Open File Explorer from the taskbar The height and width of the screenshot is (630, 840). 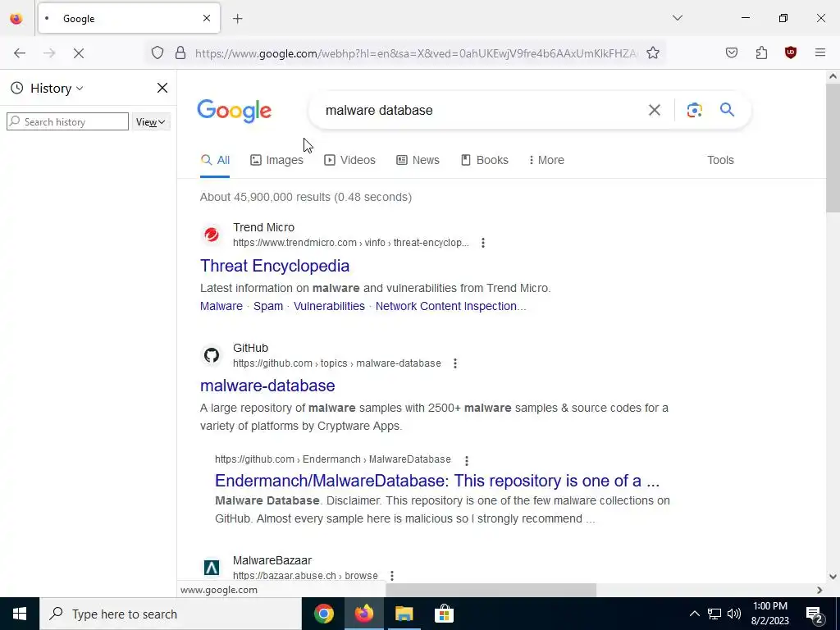click(x=404, y=614)
